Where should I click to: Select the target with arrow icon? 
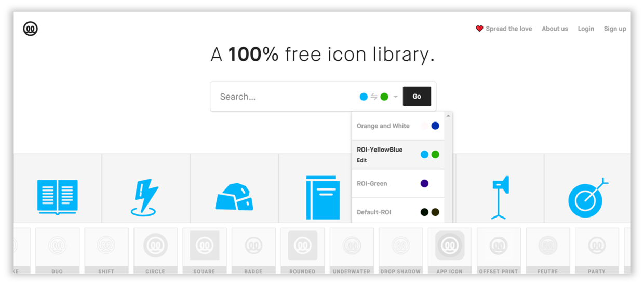pyautogui.click(x=588, y=198)
